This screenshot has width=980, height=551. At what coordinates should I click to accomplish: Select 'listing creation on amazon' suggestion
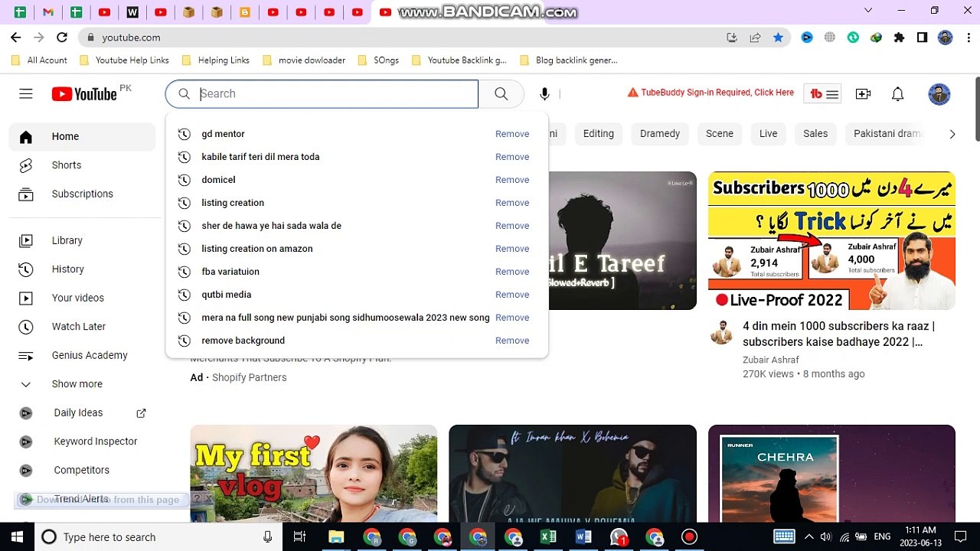[x=256, y=249]
